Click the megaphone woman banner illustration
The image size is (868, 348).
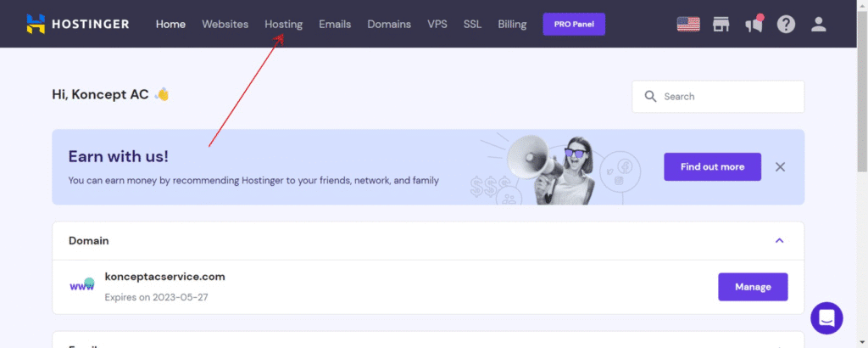555,168
